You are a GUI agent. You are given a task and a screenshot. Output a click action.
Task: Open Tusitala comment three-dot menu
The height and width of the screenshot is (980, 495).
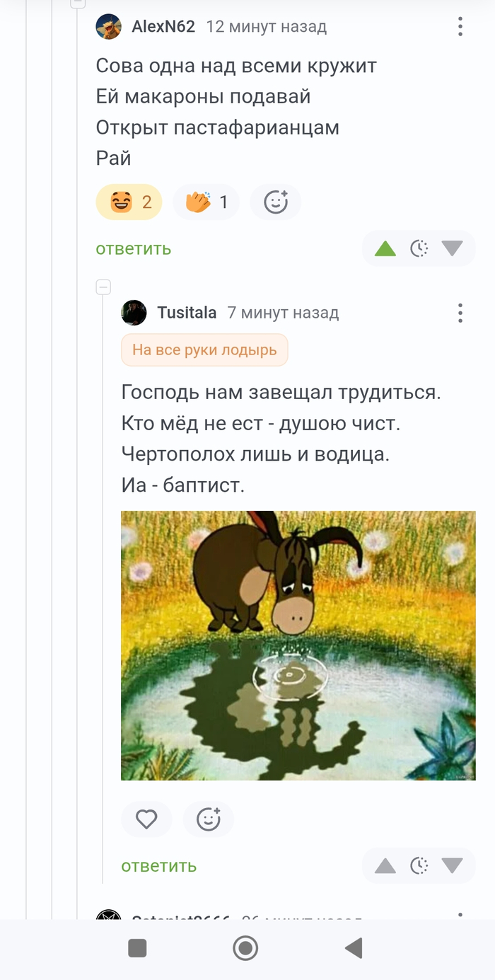pos(460,313)
